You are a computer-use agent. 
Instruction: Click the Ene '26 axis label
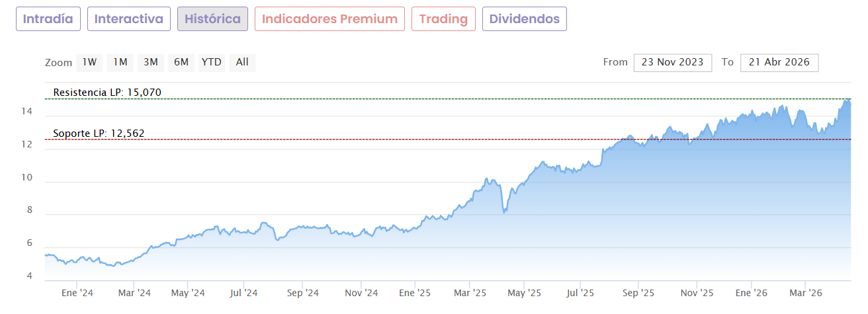coord(752,292)
